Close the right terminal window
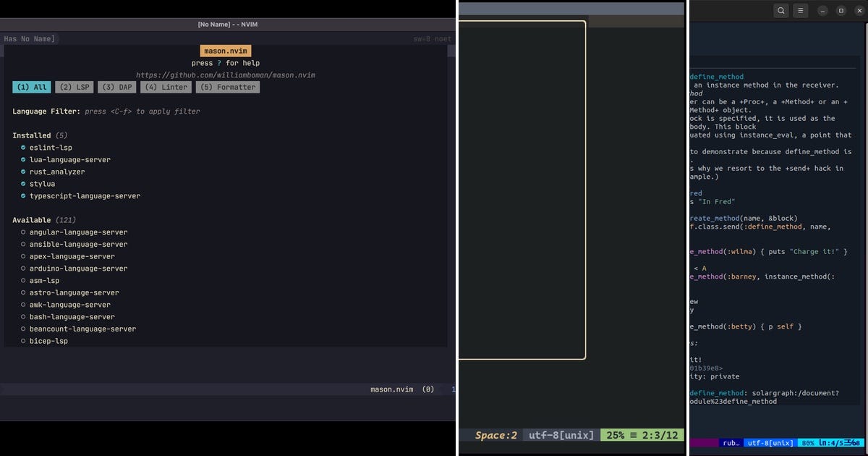868x456 pixels. [859, 11]
